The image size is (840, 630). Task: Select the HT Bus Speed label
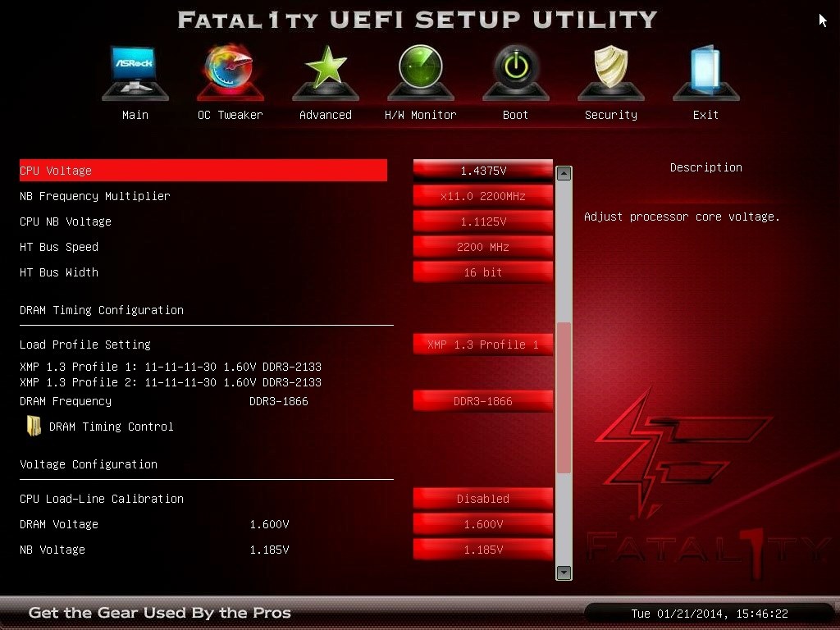pos(59,247)
